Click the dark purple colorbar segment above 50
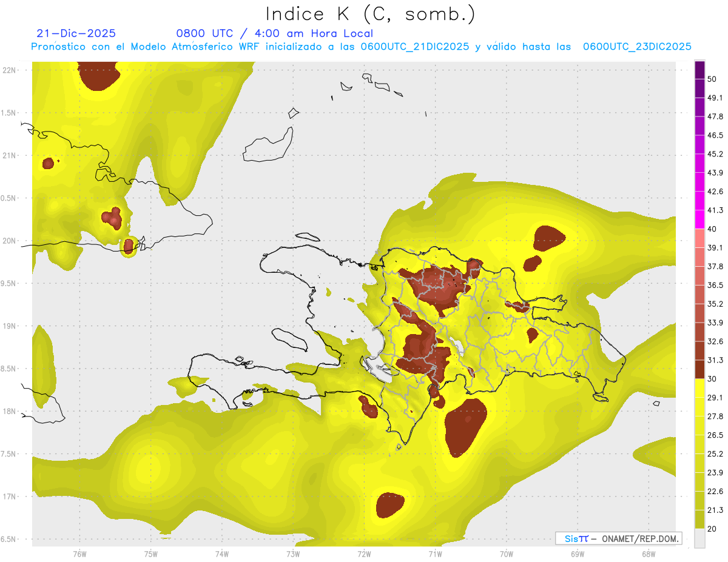 [699, 70]
